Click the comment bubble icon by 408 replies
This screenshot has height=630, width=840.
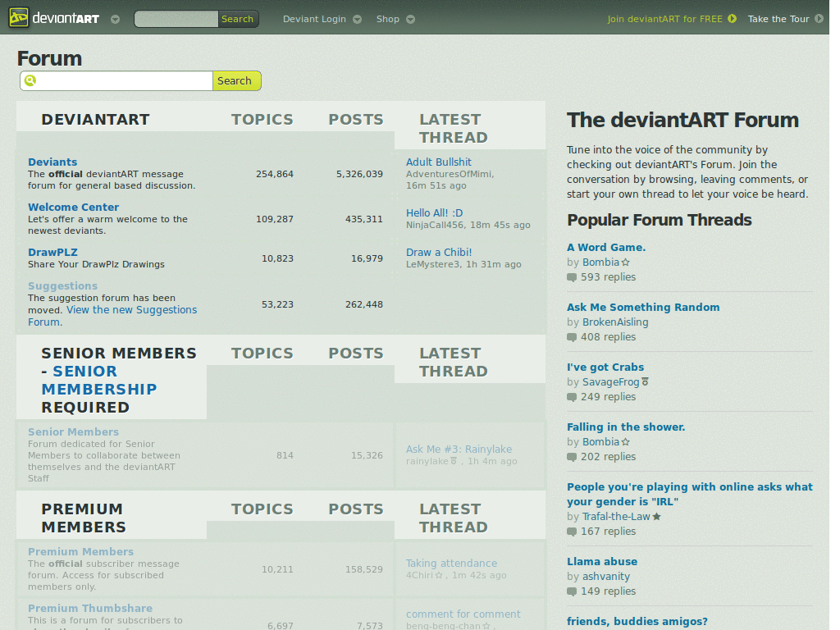click(x=572, y=337)
